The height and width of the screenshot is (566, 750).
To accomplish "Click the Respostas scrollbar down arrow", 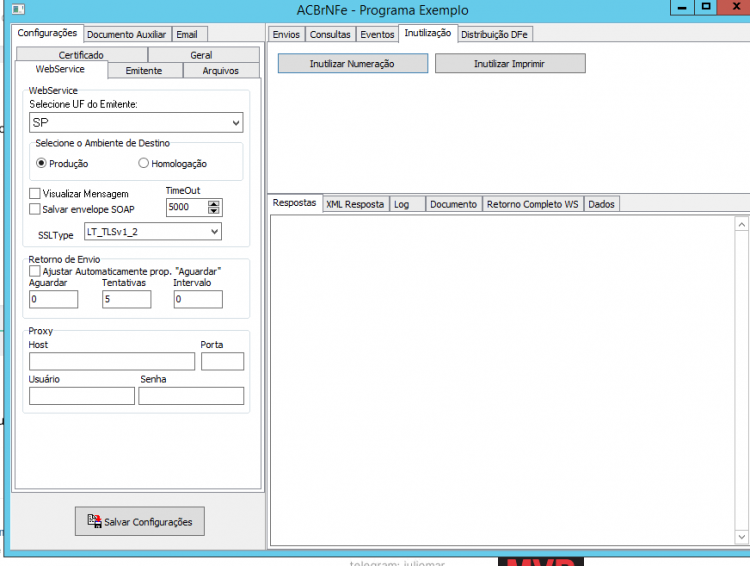I will coord(741,537).
